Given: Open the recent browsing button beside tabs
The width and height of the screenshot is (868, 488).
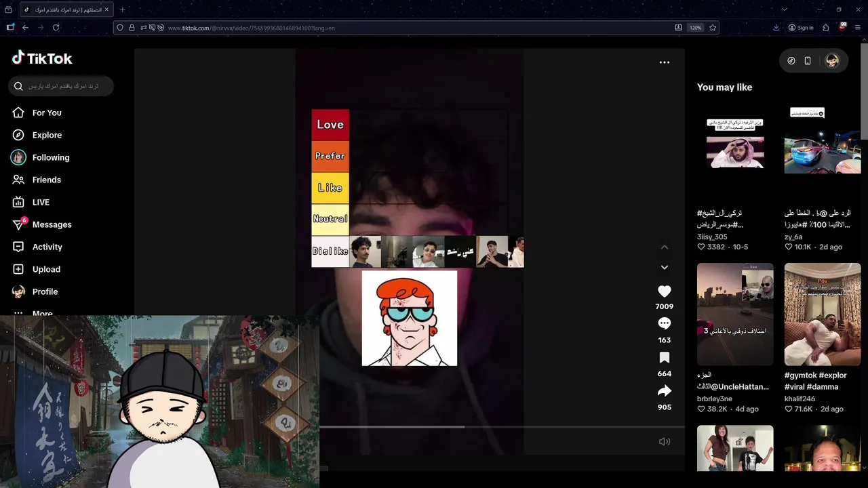Looking at the screenshot, I should pyautogui.click(x=8, y=9).
